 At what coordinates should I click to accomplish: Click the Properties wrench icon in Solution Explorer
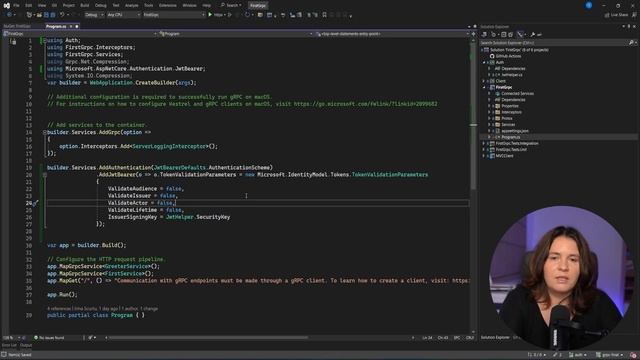pos(533,35)
